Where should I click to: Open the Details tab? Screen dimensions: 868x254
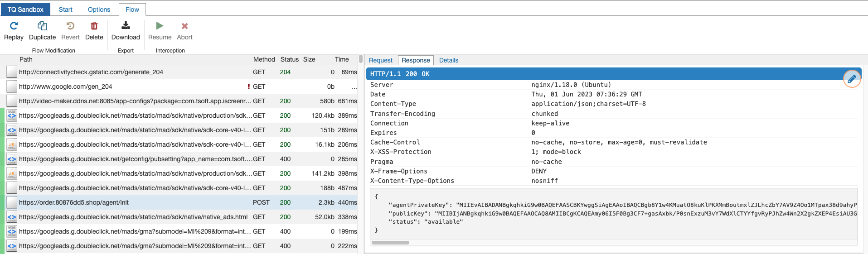448,60
